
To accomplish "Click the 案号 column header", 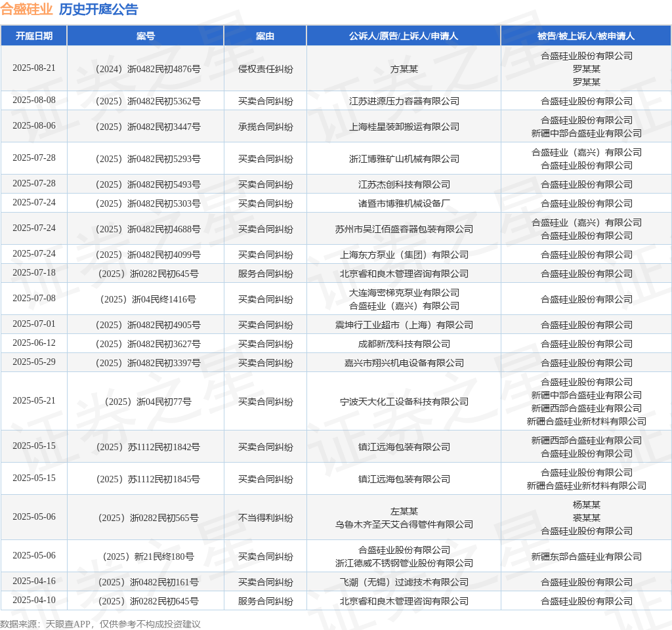I will (146, 36).
